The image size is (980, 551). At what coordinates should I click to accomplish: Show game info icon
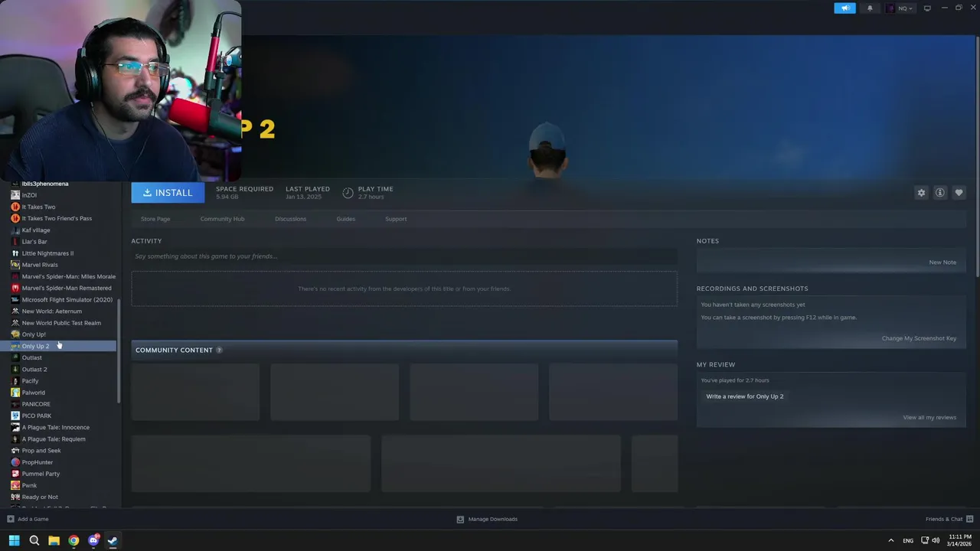(940, 193)
